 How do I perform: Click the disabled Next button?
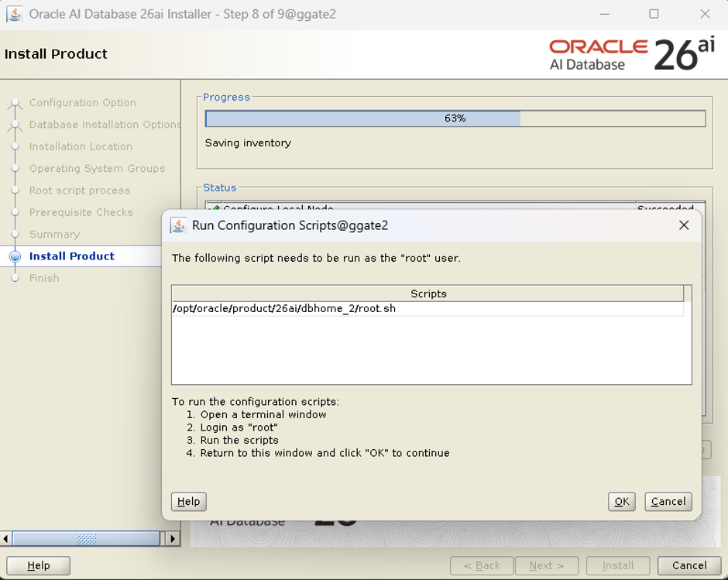547,565
